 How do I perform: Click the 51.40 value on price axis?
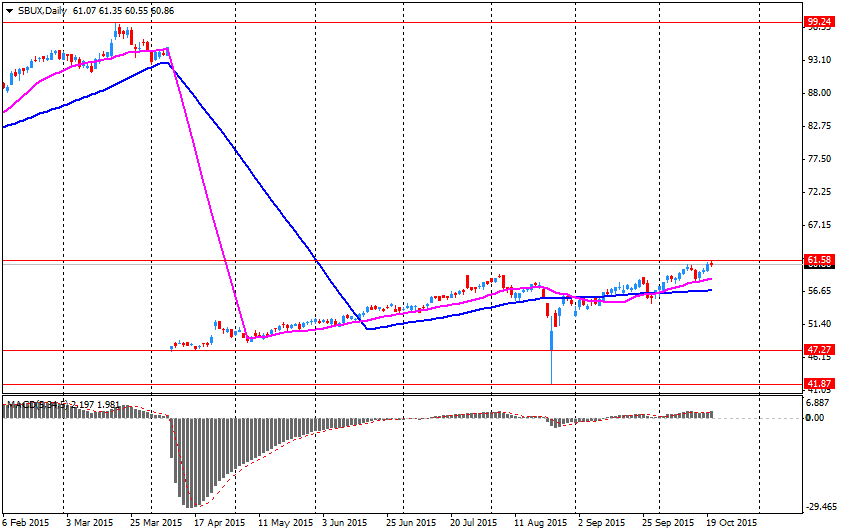[819, 324]
